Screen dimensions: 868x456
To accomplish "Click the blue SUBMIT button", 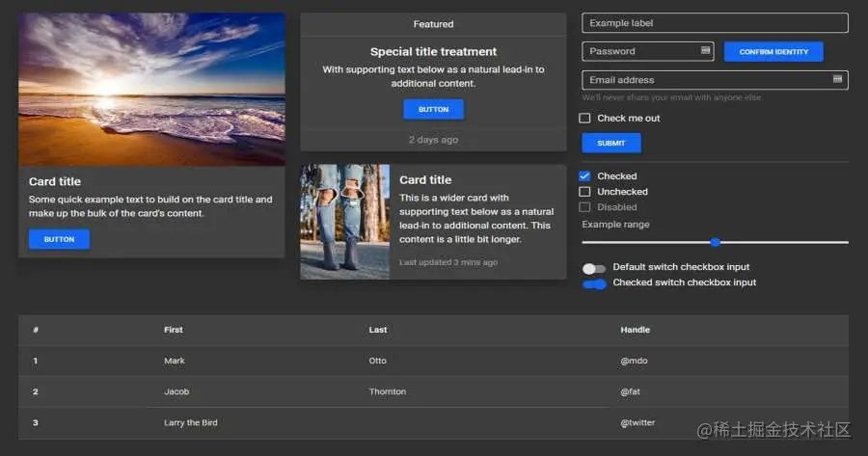I will point(610,144).
